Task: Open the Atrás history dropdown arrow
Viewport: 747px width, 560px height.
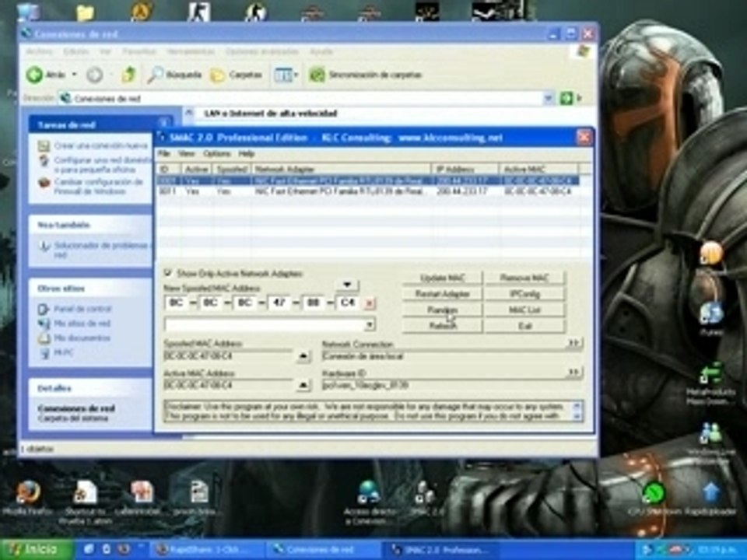Action: pos(75,75)
